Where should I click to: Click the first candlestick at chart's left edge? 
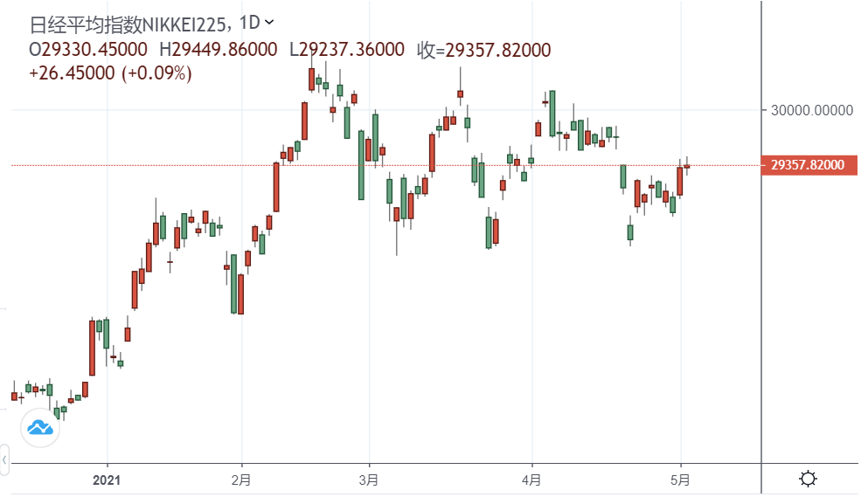14,396
